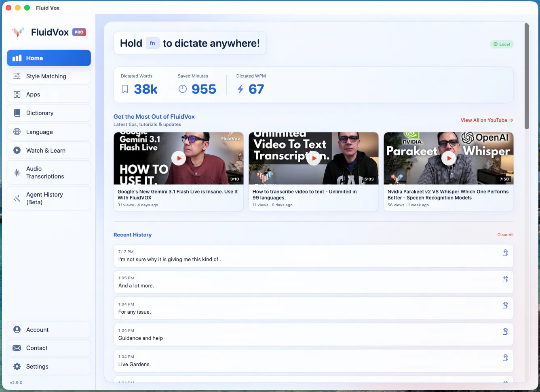Click the Recent History heading
540x392 pixels.
coord(133,235)
